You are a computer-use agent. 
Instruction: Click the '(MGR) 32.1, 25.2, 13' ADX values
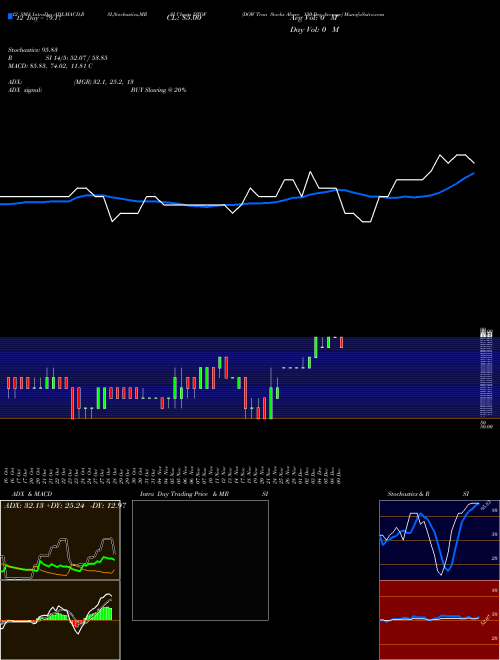coord(104,82)
